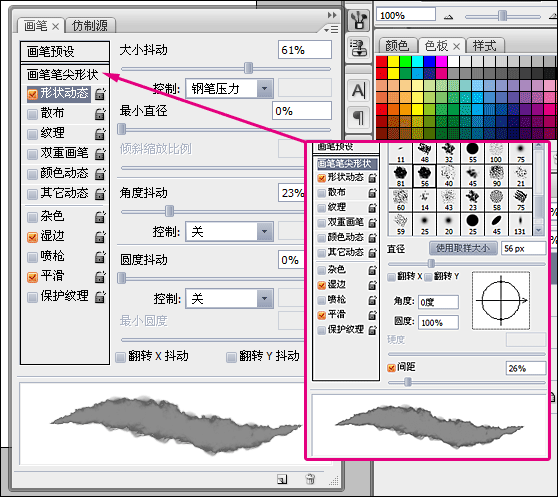Close the 色板 tab with its x
This screenshot has width=558, height=497.
click(x=457, y=46)
